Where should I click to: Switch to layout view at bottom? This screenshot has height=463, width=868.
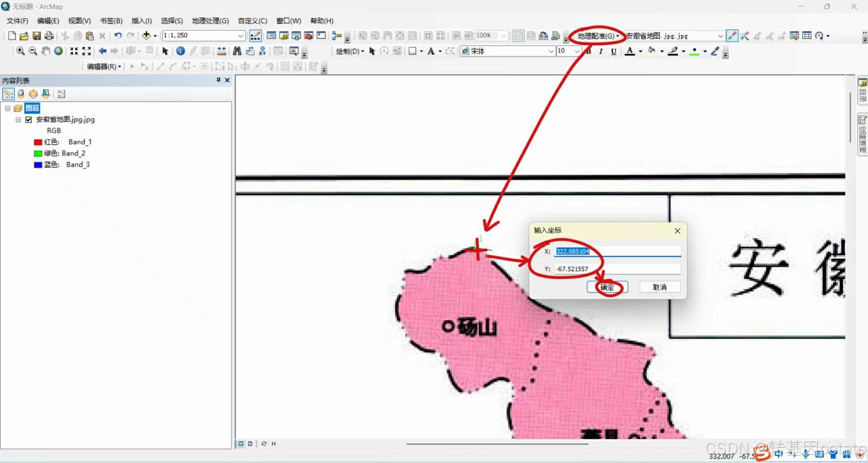[250, 444]
